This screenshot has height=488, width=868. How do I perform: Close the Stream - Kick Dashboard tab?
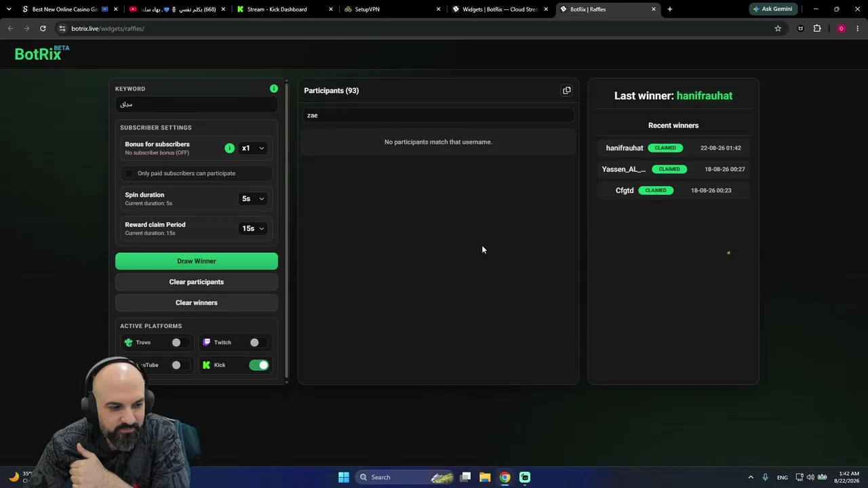(331, 9)
